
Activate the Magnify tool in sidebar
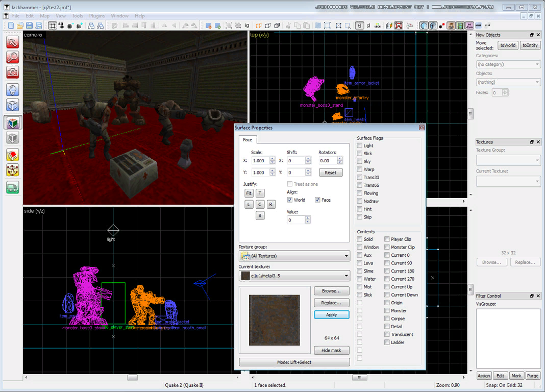13,57
